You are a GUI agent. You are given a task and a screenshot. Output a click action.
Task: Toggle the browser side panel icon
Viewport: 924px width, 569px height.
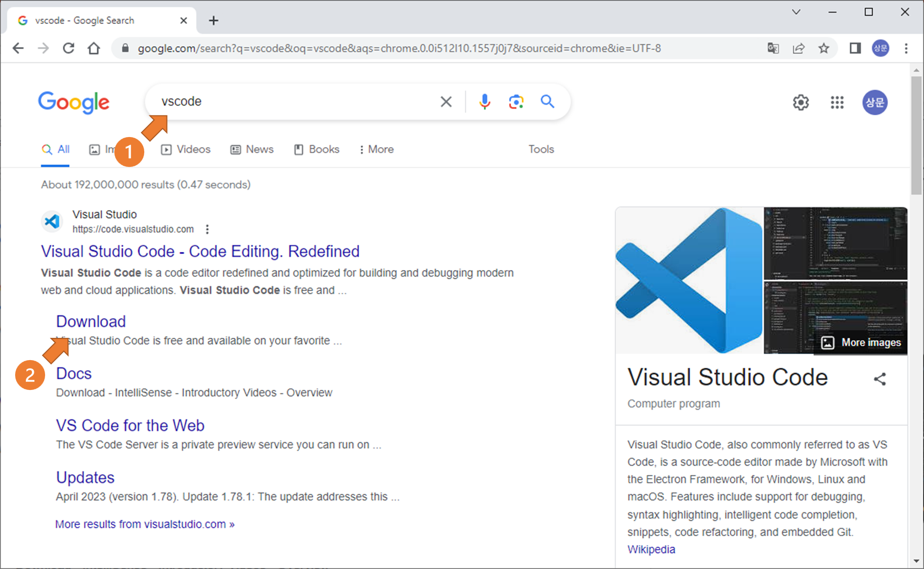pyautogui.click(x=855, y=49)
